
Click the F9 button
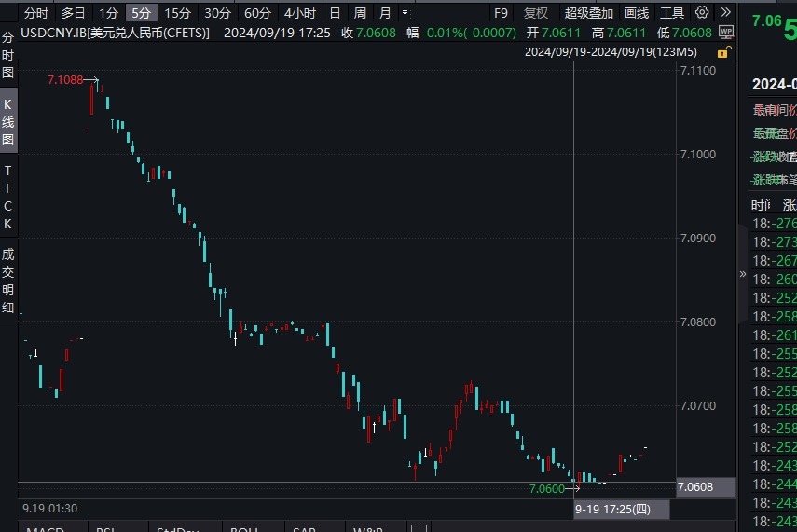pos(501,13)
